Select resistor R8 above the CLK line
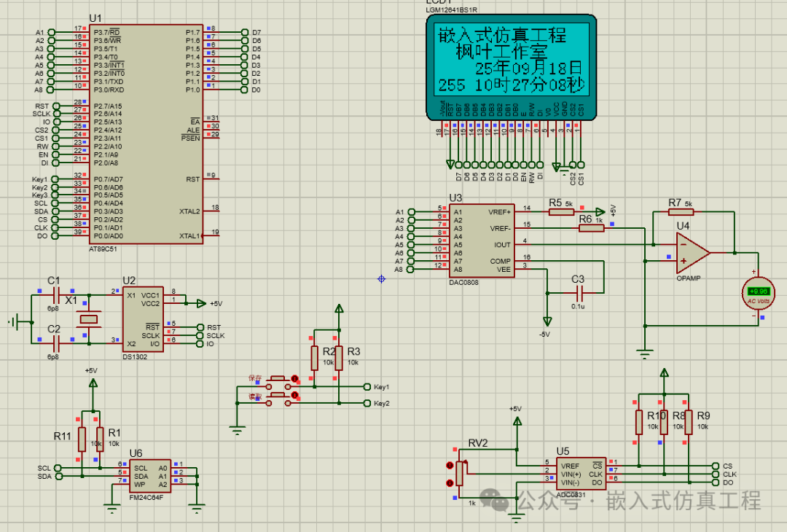The image size is (787, 532). point(664,423)
